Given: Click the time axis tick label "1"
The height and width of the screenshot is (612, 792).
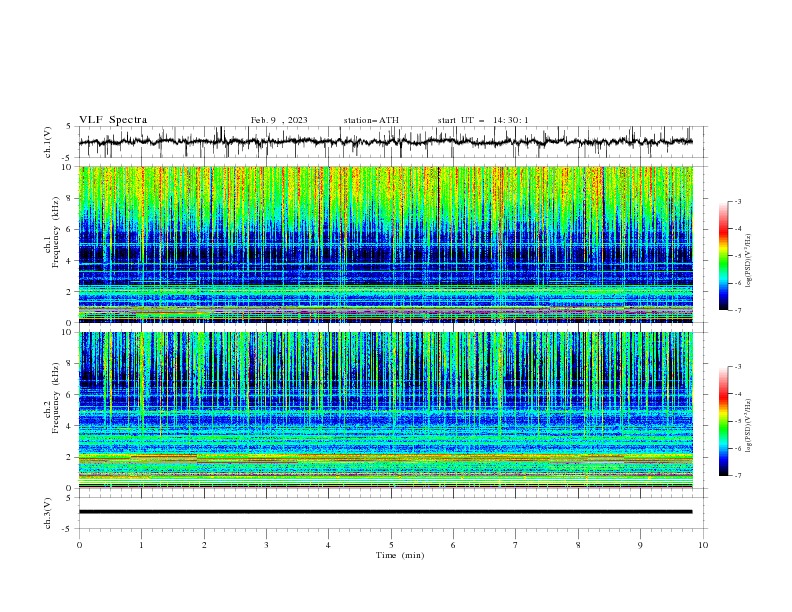Looking at the screenshot, I should 141,545.
